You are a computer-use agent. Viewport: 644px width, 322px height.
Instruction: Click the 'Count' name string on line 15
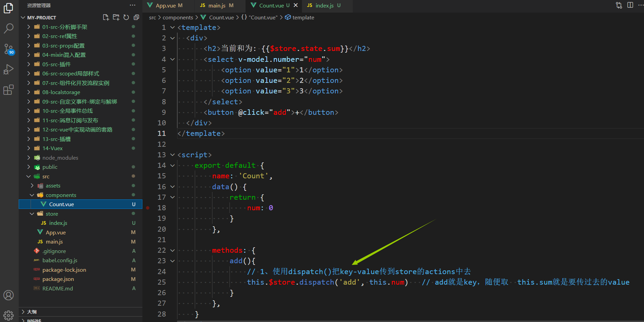pos(253,176)
